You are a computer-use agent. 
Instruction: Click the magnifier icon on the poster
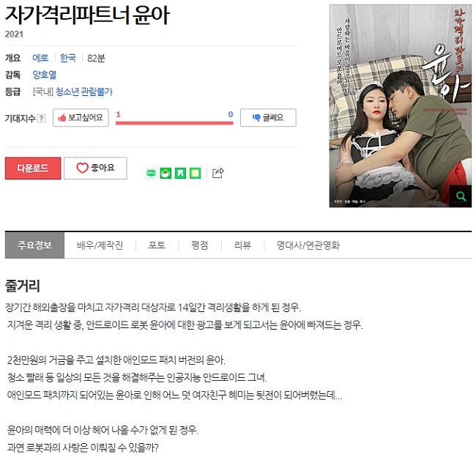461,196
